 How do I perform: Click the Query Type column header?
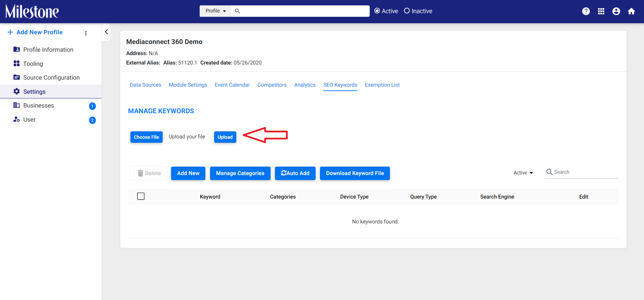coord(423,197)
